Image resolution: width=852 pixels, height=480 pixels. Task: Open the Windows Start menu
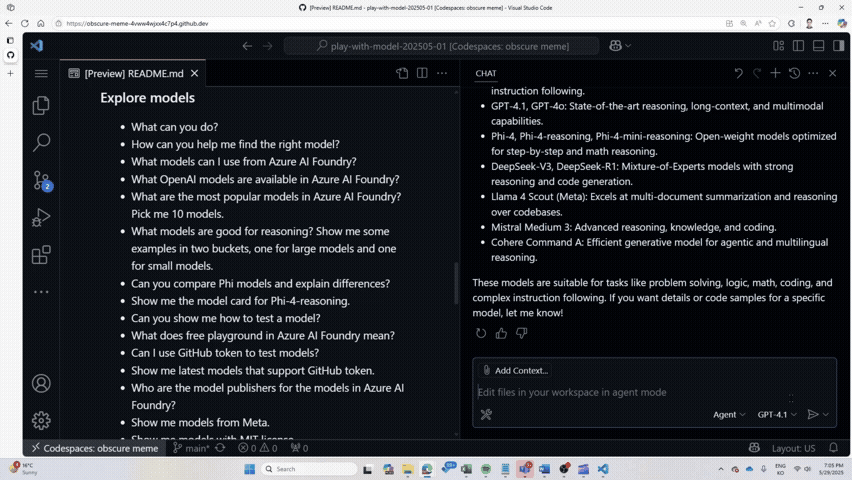click(249, 469)
